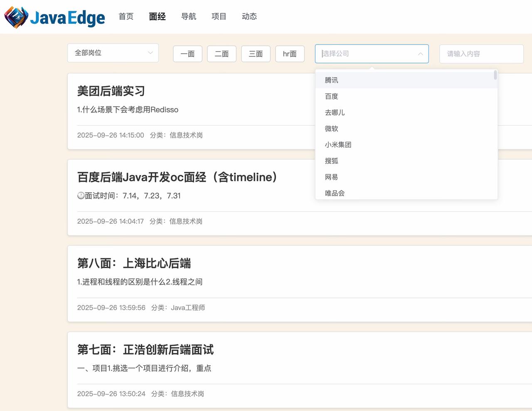Click 分类：信息技术岗 under 美团后端实习
The width and height of the screenshot is (532, 411).
(176, 135)
